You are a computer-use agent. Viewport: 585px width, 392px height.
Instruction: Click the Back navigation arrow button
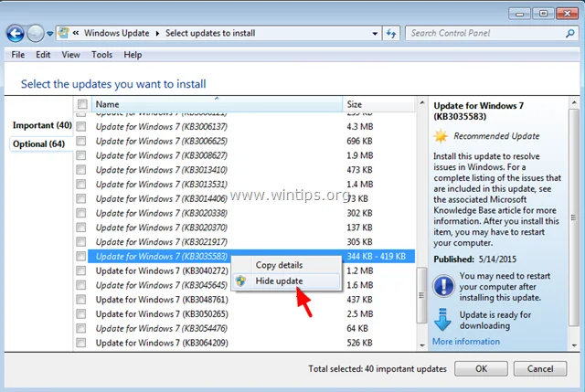[16, 34]
